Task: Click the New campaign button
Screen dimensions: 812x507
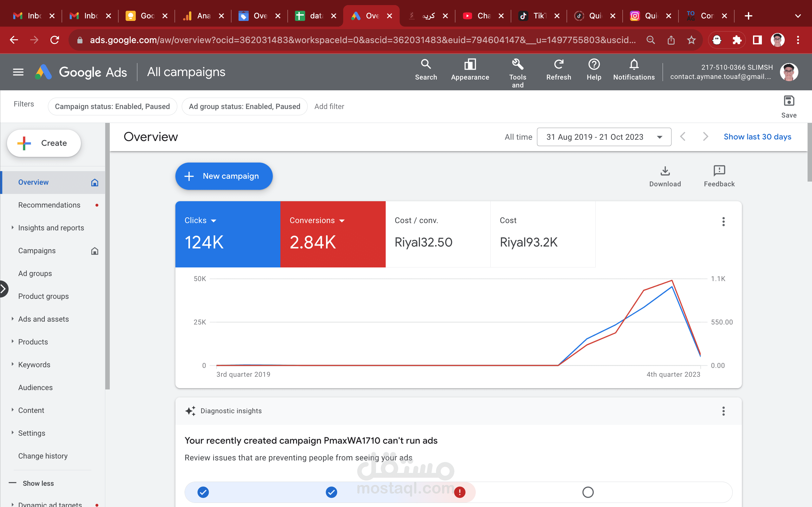Action: click(x=224, y=176)
